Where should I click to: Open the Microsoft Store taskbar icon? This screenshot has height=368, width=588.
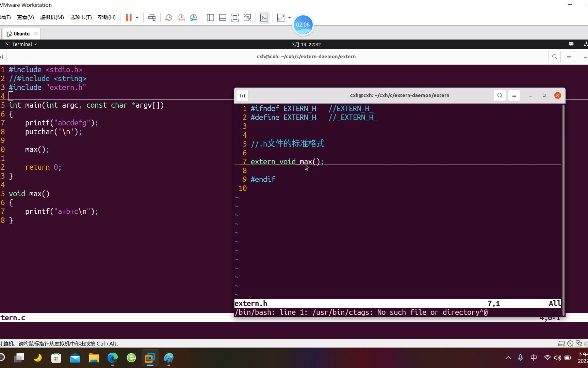click(56, 358)
